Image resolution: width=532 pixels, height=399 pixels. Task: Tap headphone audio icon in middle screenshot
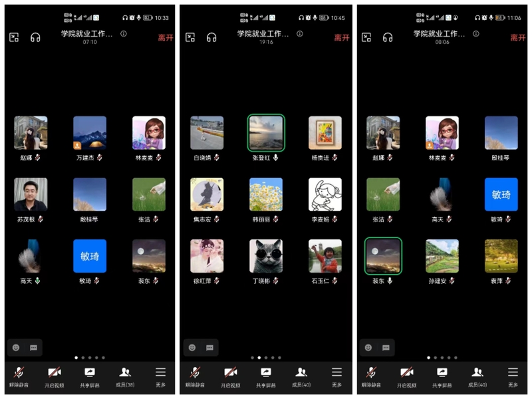(211, 37)
